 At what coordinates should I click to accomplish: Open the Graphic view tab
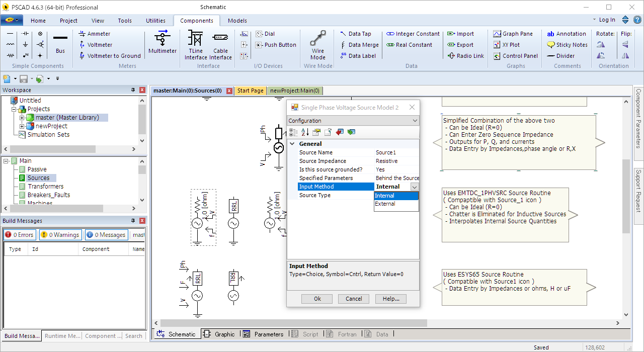pos(219,334)
